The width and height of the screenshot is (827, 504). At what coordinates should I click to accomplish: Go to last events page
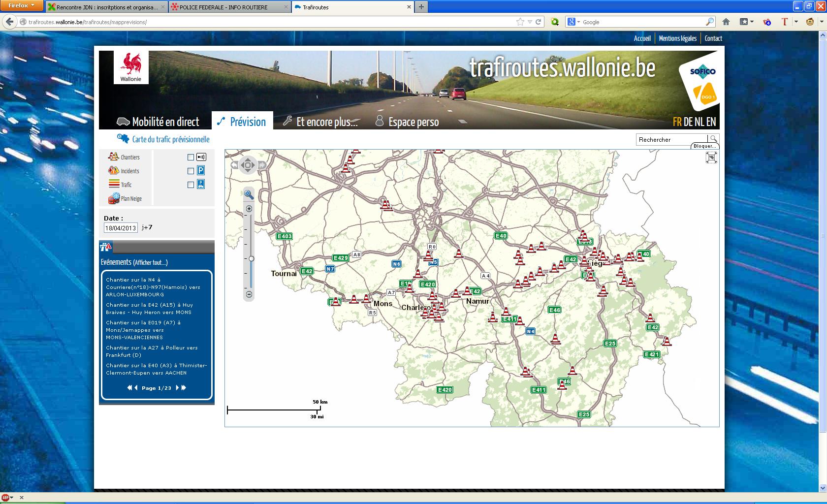point(184,388)
